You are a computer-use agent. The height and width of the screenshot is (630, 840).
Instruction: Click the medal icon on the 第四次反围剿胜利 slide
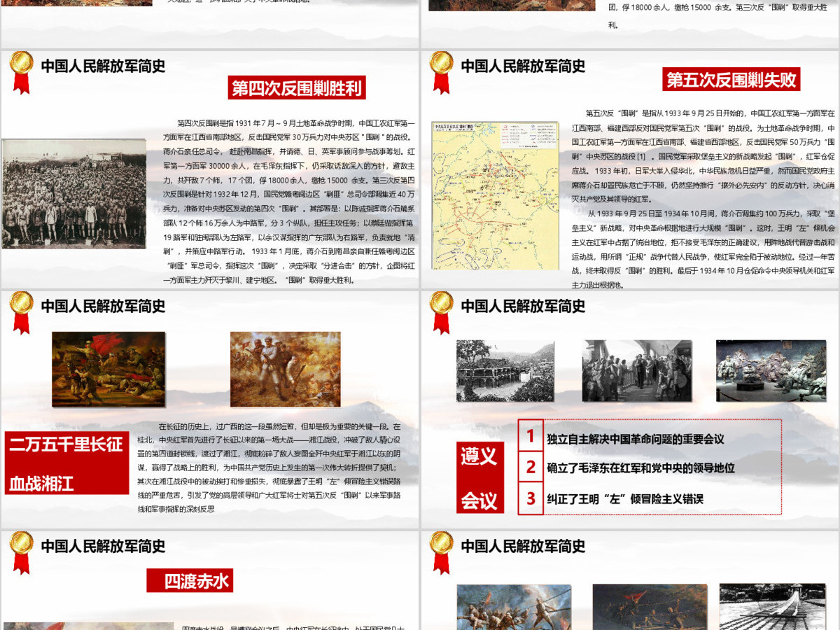(21, 72)
